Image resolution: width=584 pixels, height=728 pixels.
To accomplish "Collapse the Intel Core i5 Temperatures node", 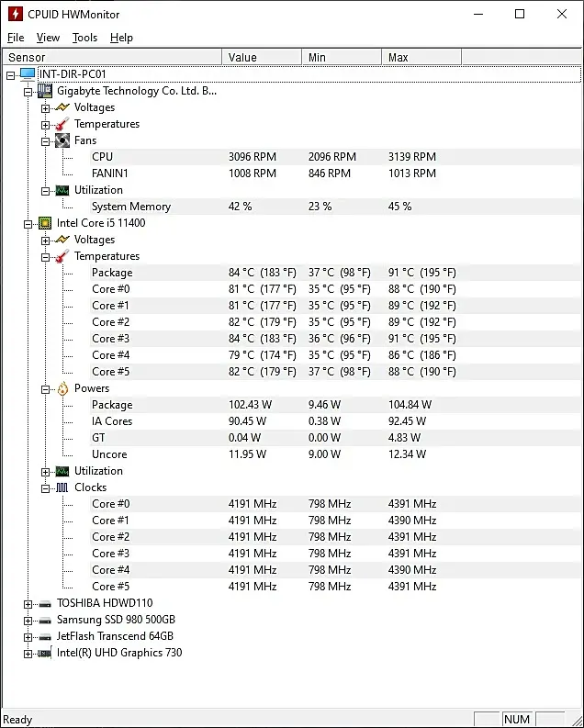I will click(x=45, y=256).
